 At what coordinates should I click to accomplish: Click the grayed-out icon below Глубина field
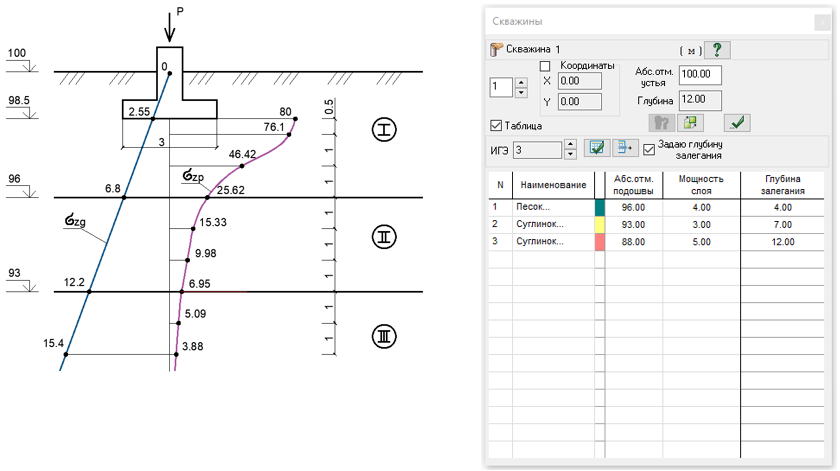click(x=660, y=123)
